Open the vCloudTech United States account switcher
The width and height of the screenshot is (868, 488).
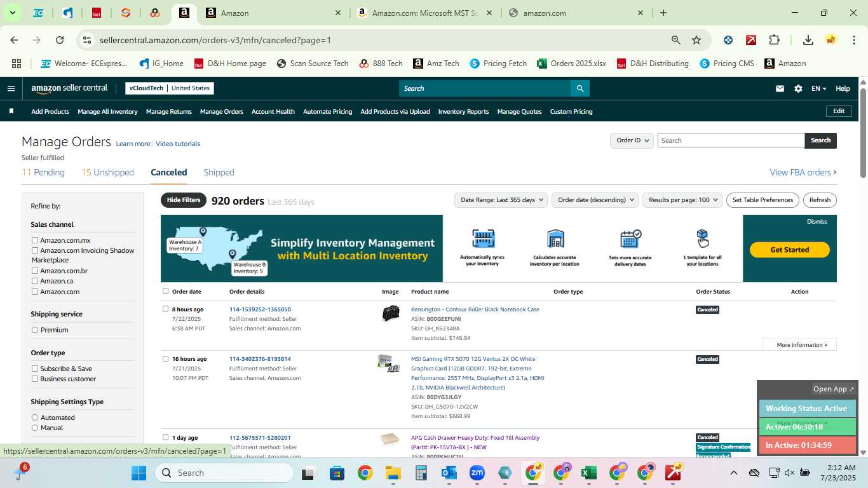[x=169, y=88]
